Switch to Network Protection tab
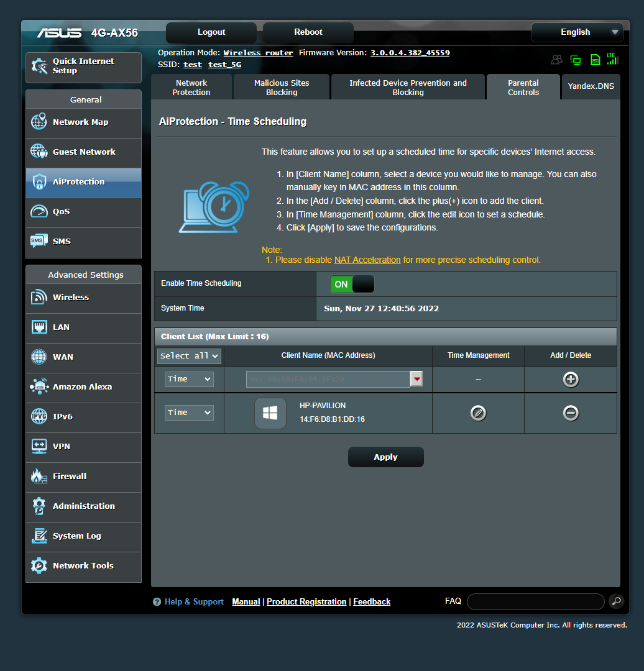 click(191, 88)
